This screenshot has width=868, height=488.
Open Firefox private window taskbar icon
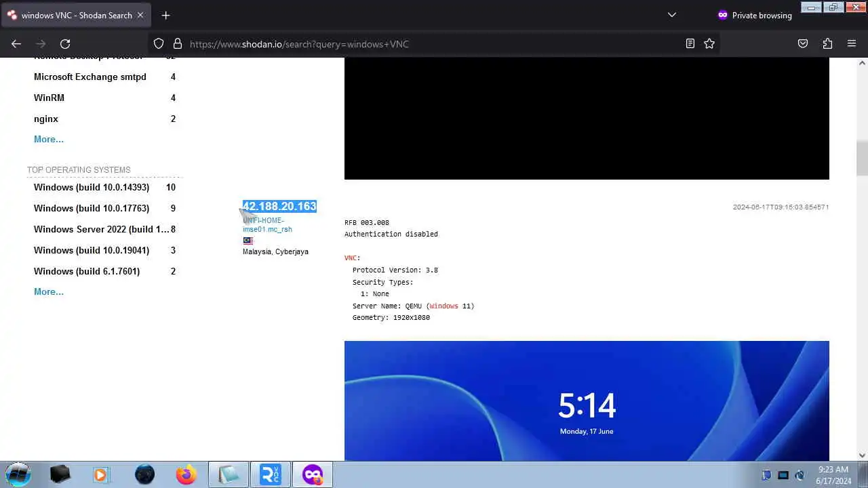(313, 474)
